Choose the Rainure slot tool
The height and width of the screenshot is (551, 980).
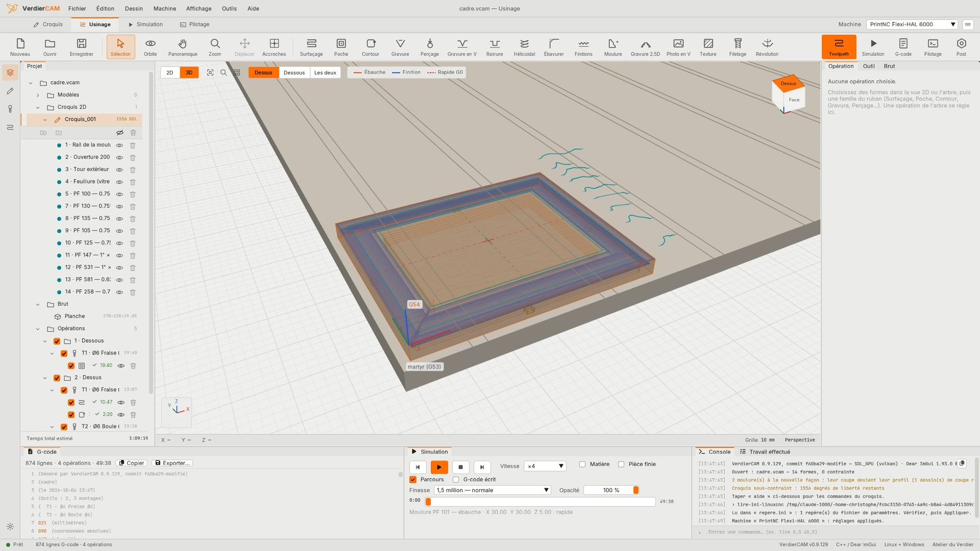(495, 47)
